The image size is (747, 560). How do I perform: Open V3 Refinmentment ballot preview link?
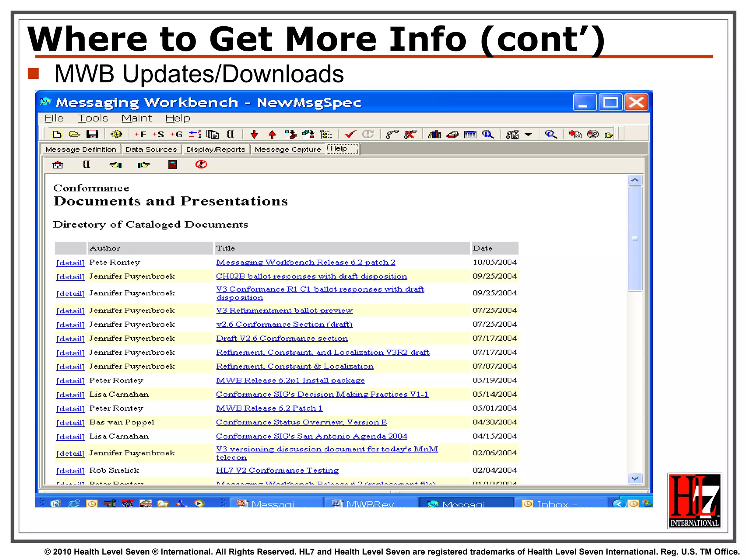[x=285, y=310]
